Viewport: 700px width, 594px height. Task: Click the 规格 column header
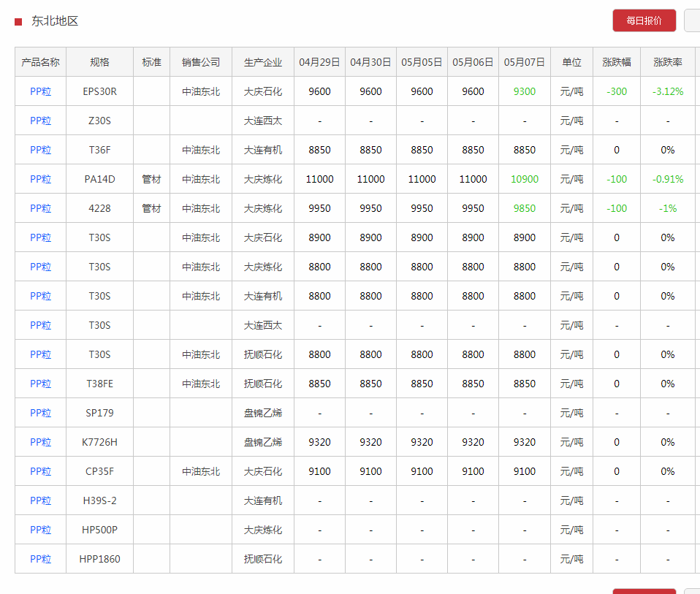tap(99, 62)
